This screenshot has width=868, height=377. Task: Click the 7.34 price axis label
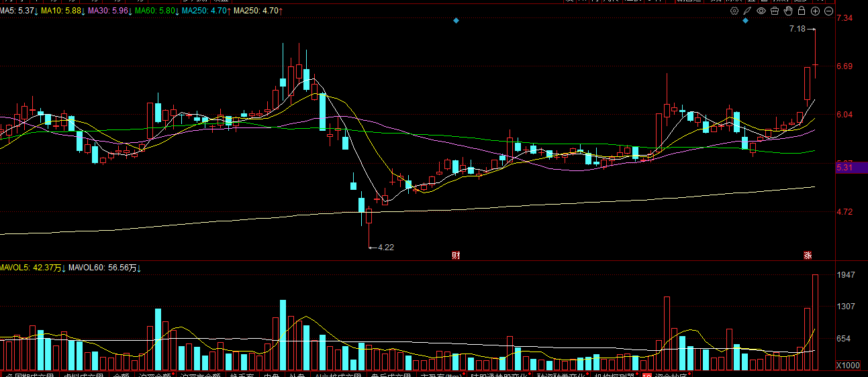pyautogui.click(x=845, y=18)
